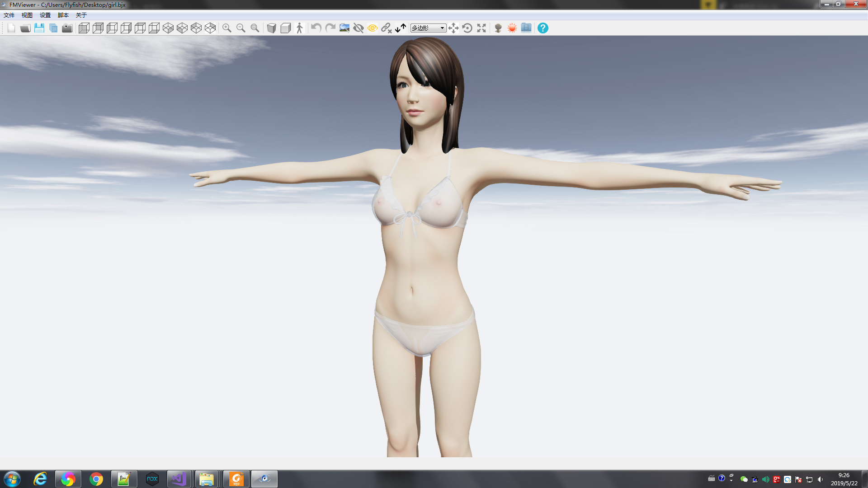868x488 pixels.
Task: Hide selection using crossed-eye icon
Action: pyautogui.click(x=358, y=28)
